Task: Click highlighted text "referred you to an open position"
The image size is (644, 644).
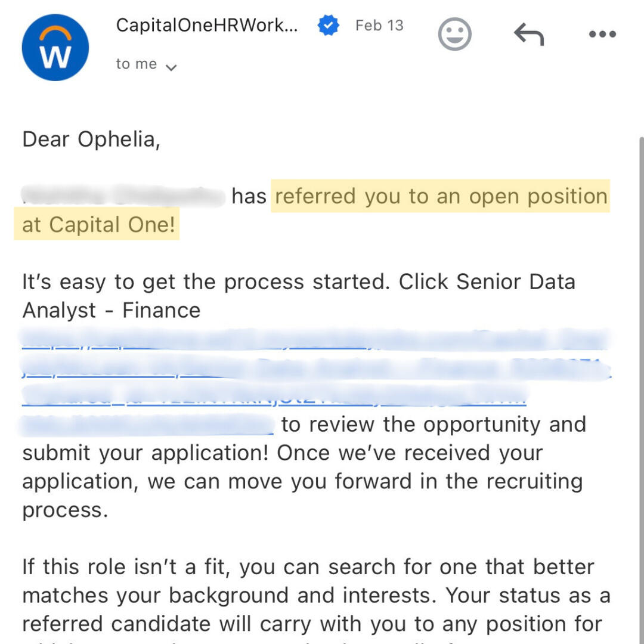Action: pos(441,196)
